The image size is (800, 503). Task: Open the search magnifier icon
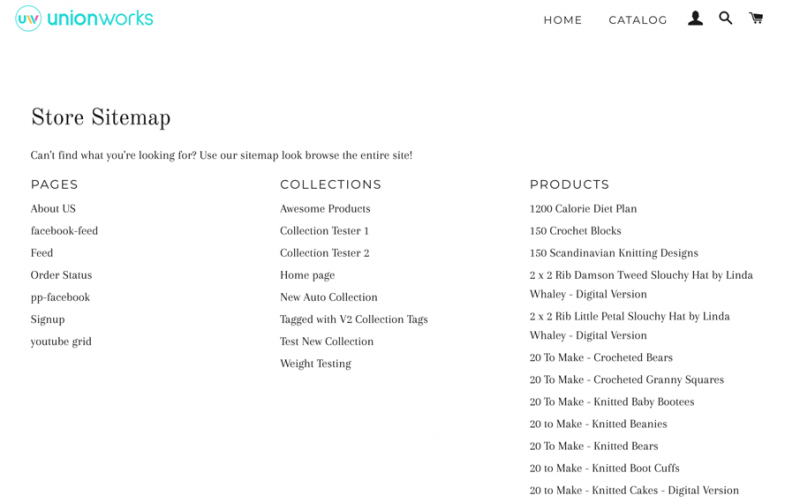726,18
